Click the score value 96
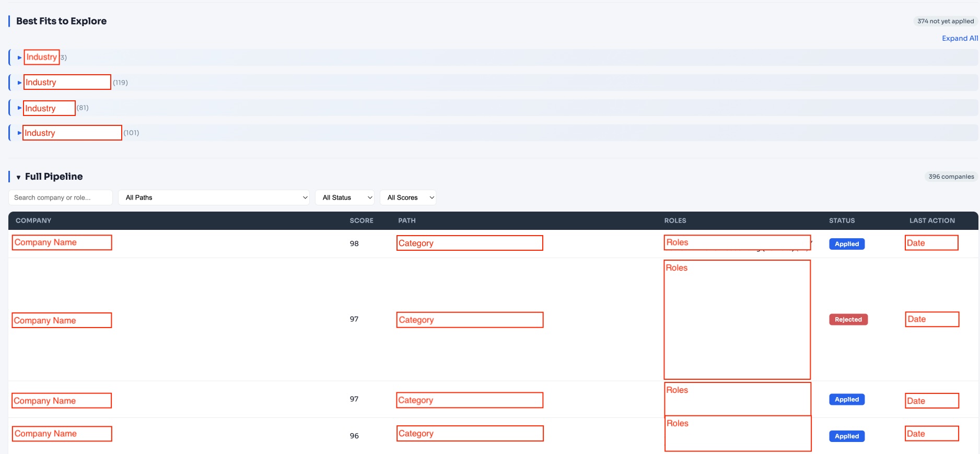 pyautogui.click(x=354, y=436)
